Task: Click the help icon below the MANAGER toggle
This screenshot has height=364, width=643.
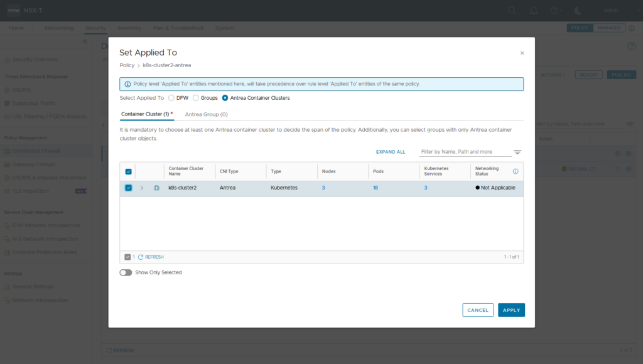Action: (632, 46)
